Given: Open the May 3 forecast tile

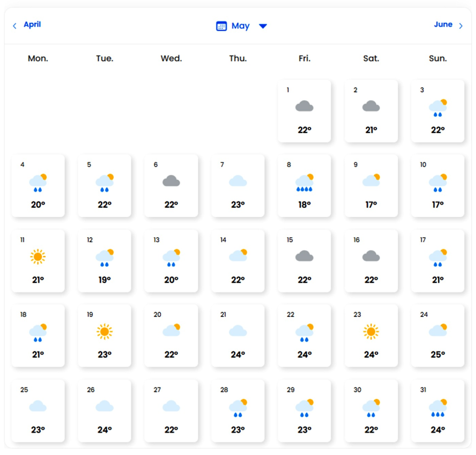Looking at the screenshot, I should pyautogui.click(x=438, y=111).
